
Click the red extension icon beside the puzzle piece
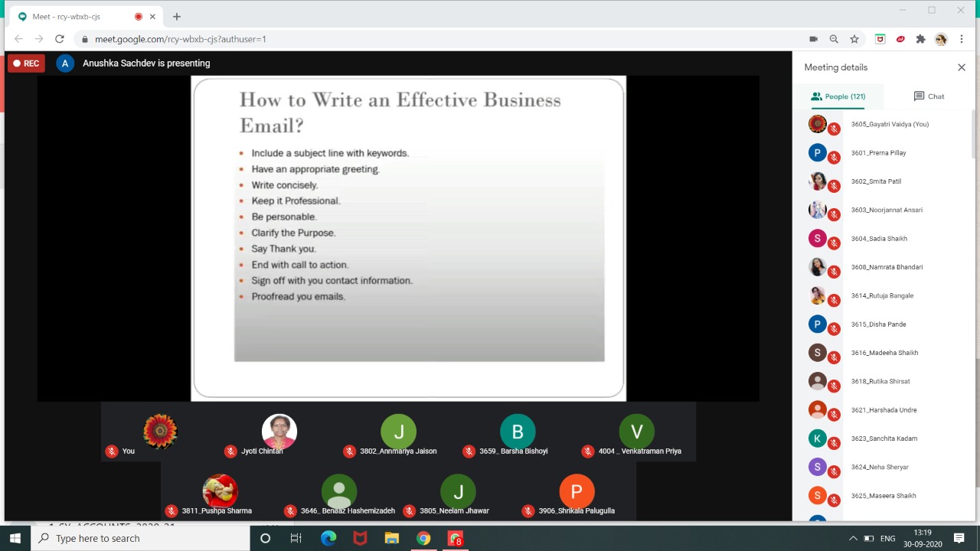tap(900, 39)
